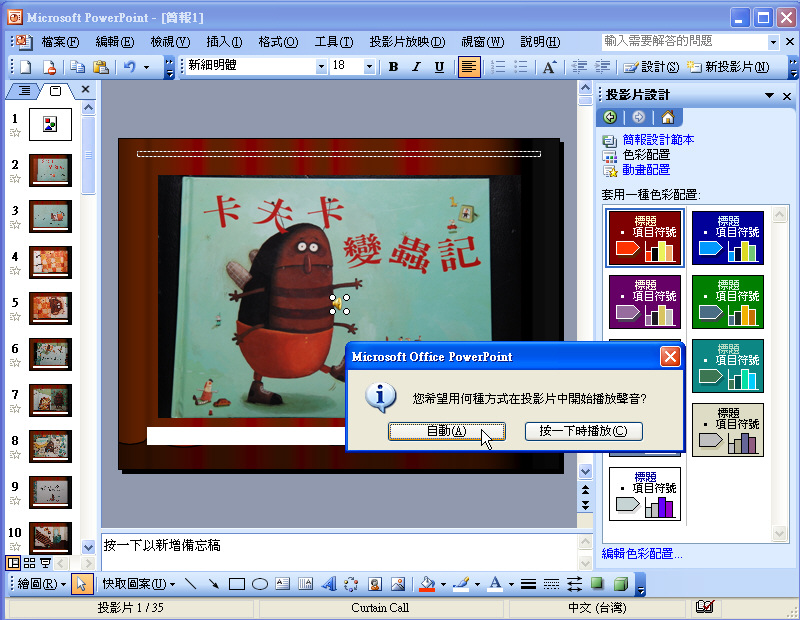Open 動畫配置 link

coord(646,170)
